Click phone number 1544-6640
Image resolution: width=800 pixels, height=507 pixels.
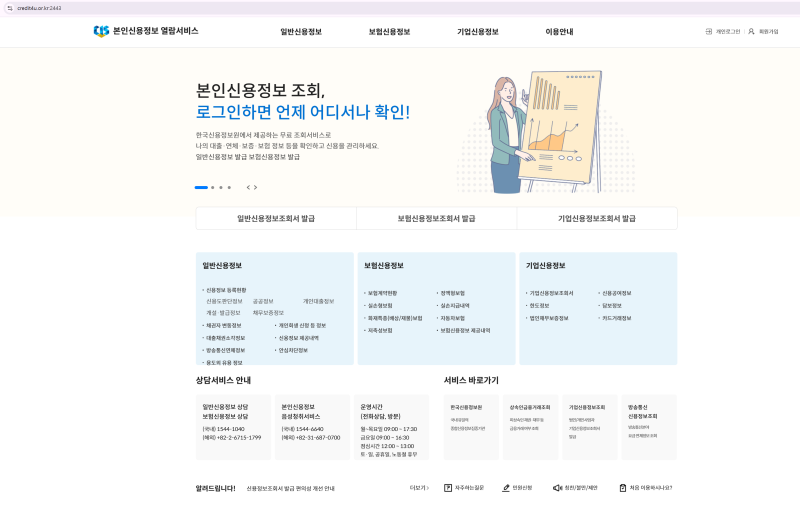pyautogui.click(x=310, y=429)
